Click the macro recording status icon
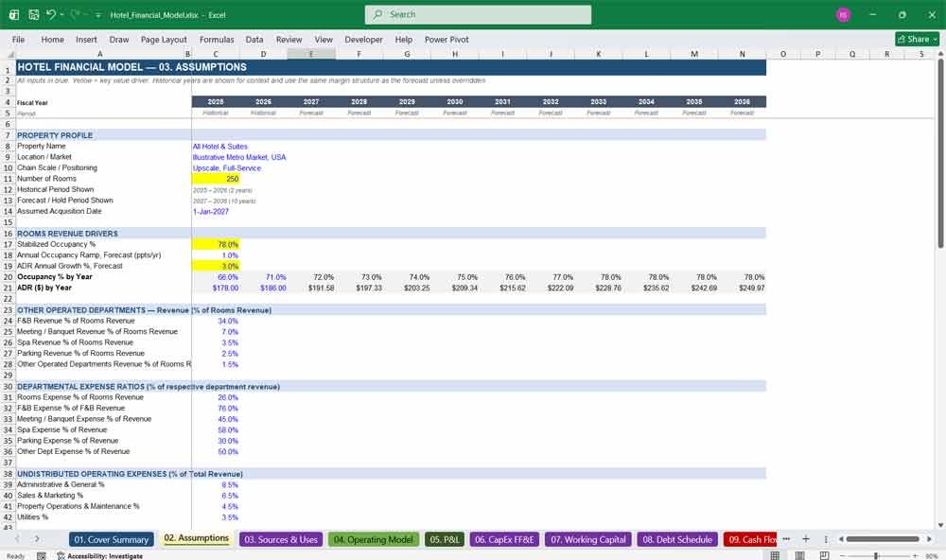 (x=41, y=556)
